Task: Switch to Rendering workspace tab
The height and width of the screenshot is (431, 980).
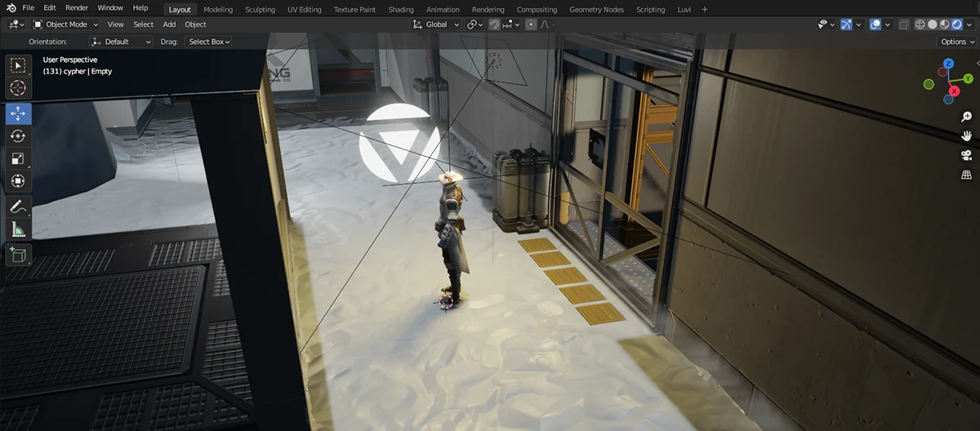Action: (488, 10)
